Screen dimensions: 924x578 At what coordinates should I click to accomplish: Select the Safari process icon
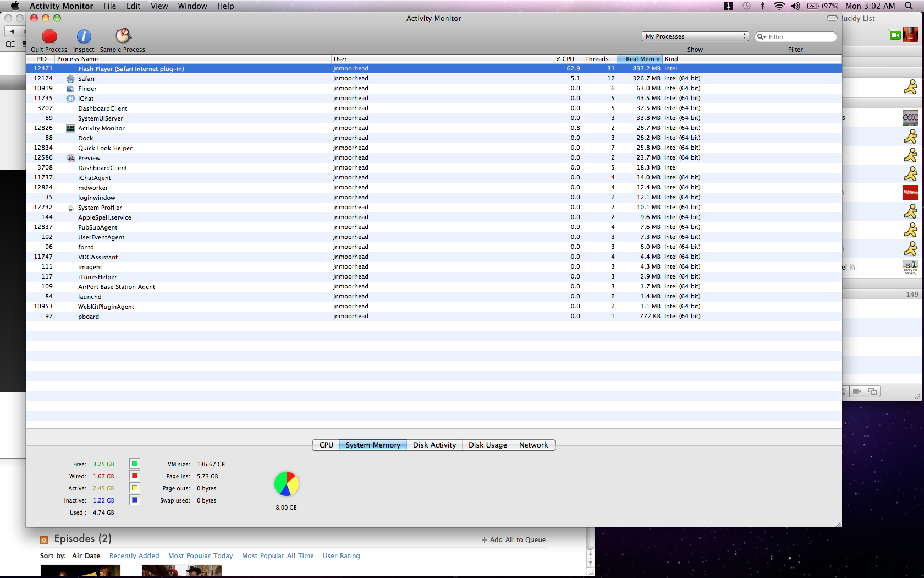click(70, 79)
